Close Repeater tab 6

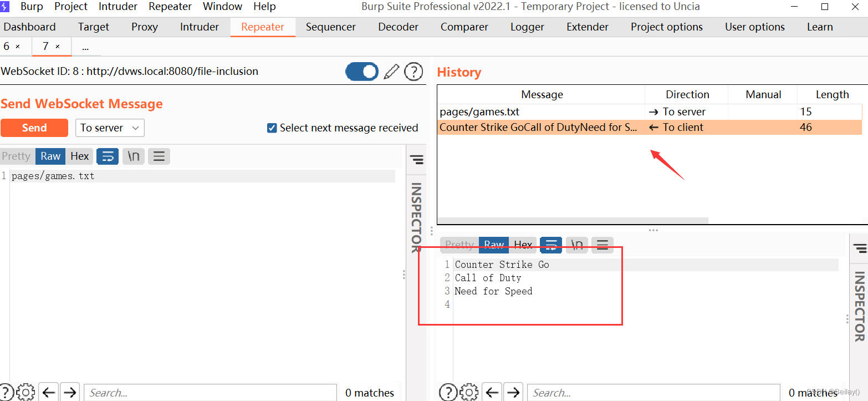[18, 47]
